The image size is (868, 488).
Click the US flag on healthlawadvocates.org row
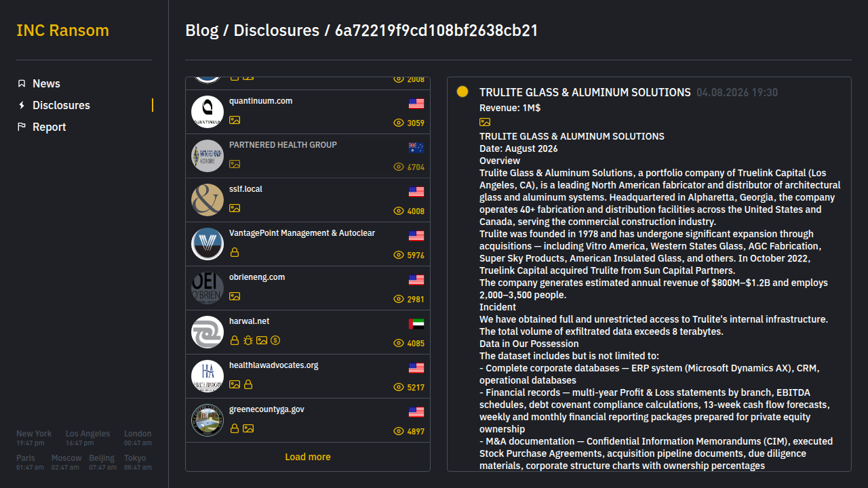pyautogui.click(x=416, y=368)
